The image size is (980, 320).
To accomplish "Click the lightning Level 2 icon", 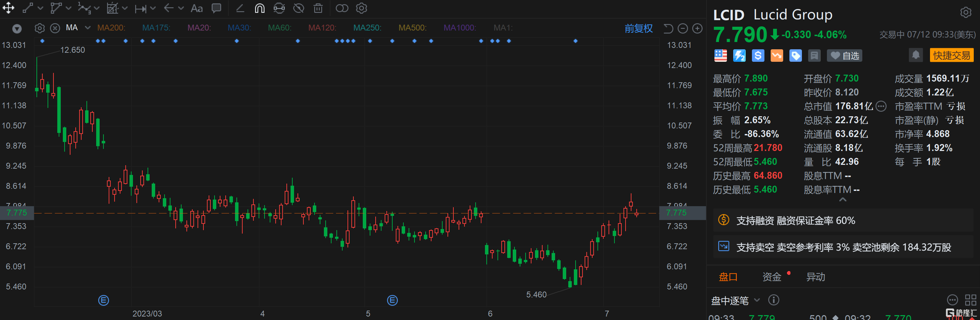I will 739,56.
